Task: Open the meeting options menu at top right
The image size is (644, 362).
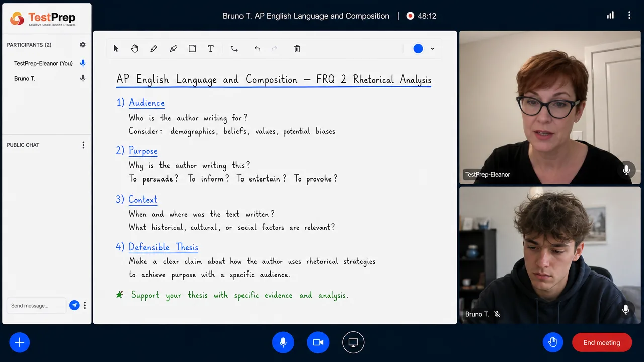Action: point(629,16)
